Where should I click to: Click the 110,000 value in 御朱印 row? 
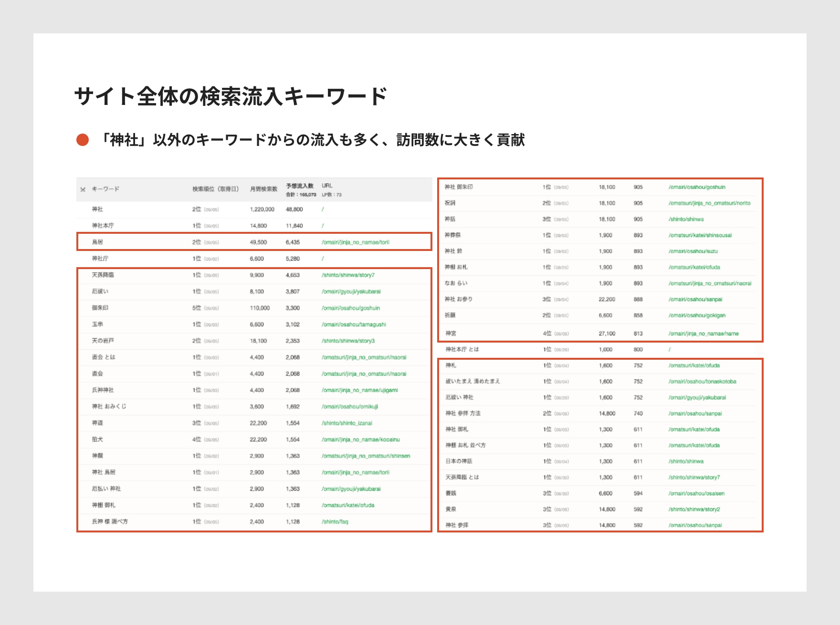coord(260,308)
